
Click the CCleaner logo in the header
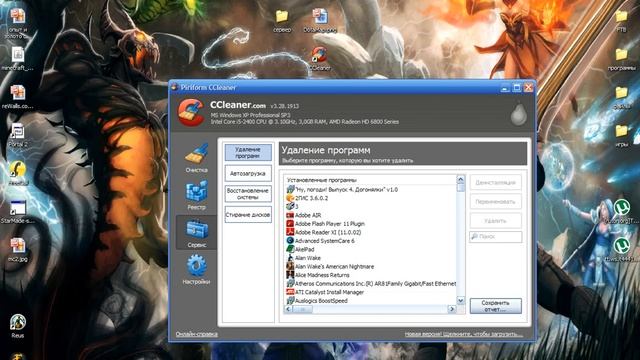point(191,112)
